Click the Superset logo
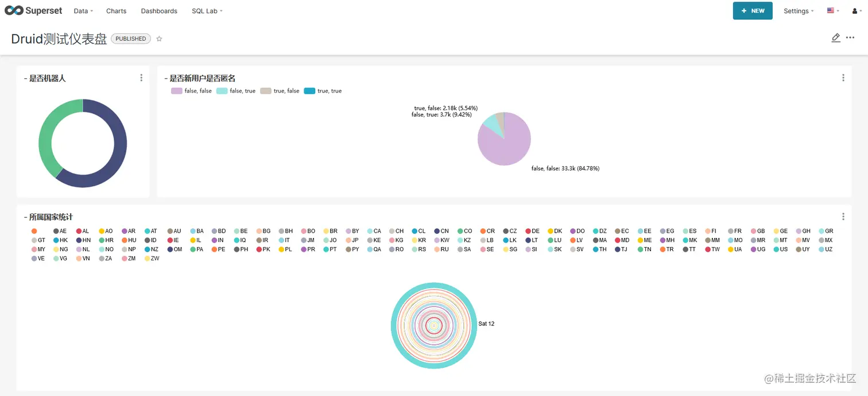The image size is (868, 396). (x=33, y=10)
